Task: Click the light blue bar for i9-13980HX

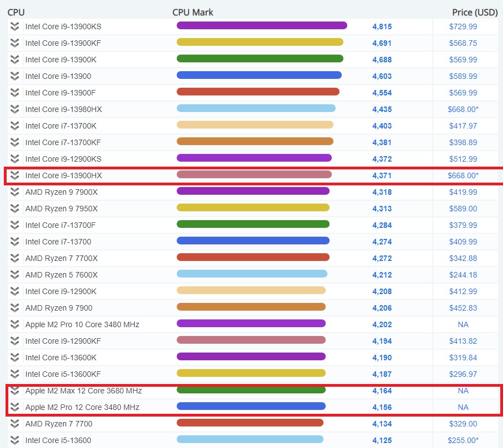Action: click(x=256, y=108)
